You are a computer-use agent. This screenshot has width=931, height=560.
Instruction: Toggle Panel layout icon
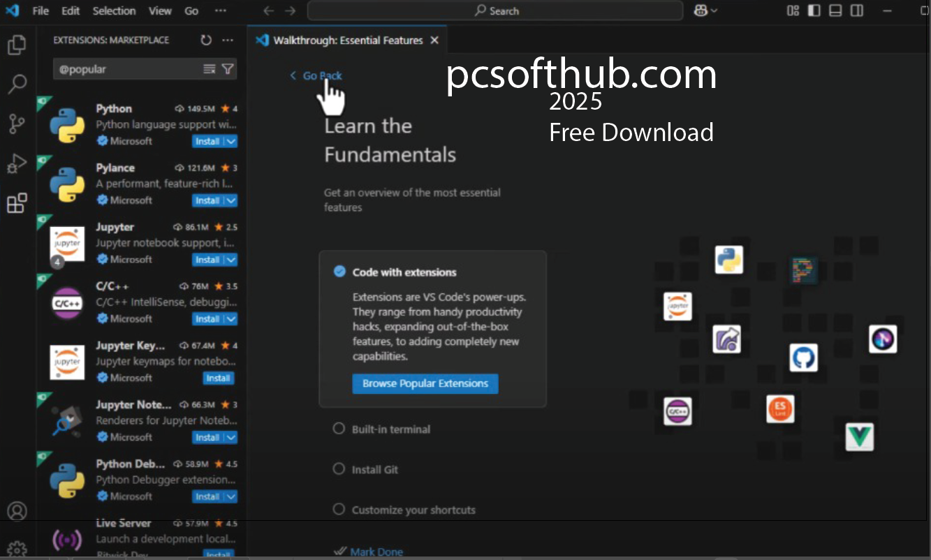835,10
